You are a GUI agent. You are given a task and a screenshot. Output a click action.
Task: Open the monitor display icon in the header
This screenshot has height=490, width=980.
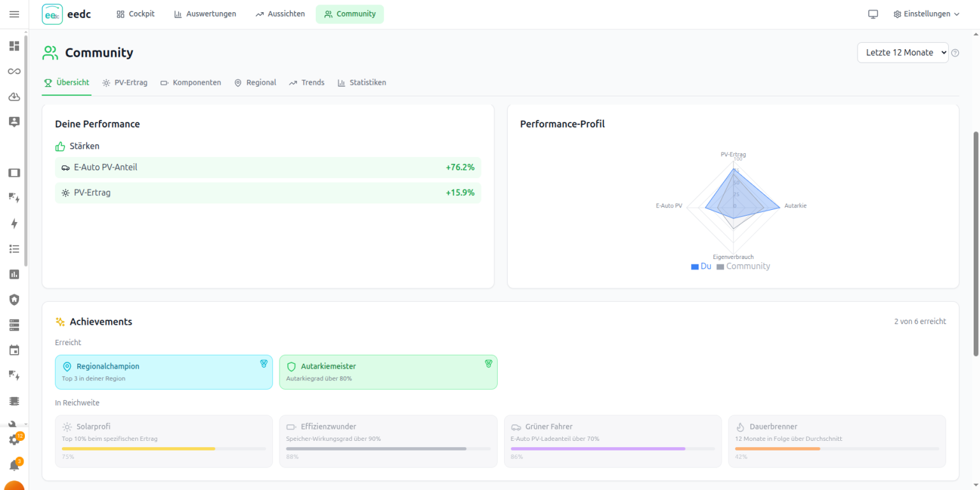coord(873,13)
